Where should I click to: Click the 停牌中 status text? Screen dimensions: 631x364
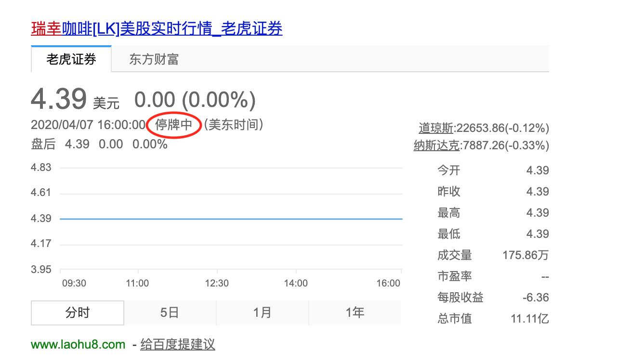pos(173,125)
